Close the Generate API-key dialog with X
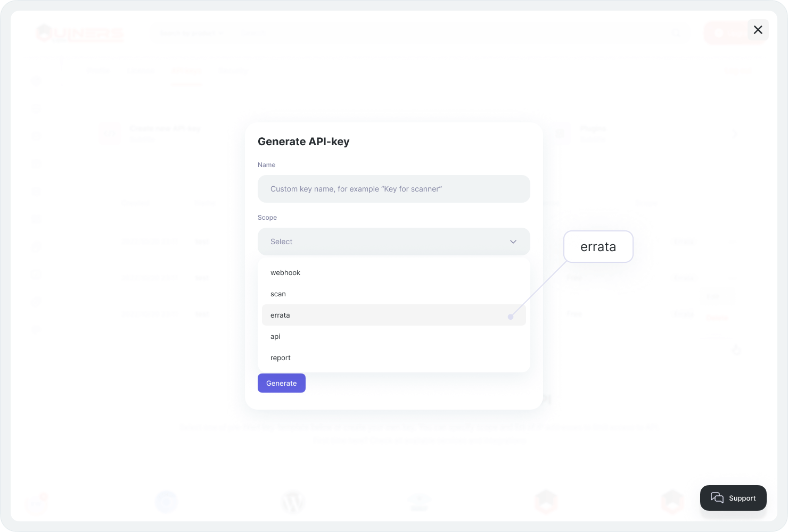Screen dimensions: 788x532 coord(758,30)
